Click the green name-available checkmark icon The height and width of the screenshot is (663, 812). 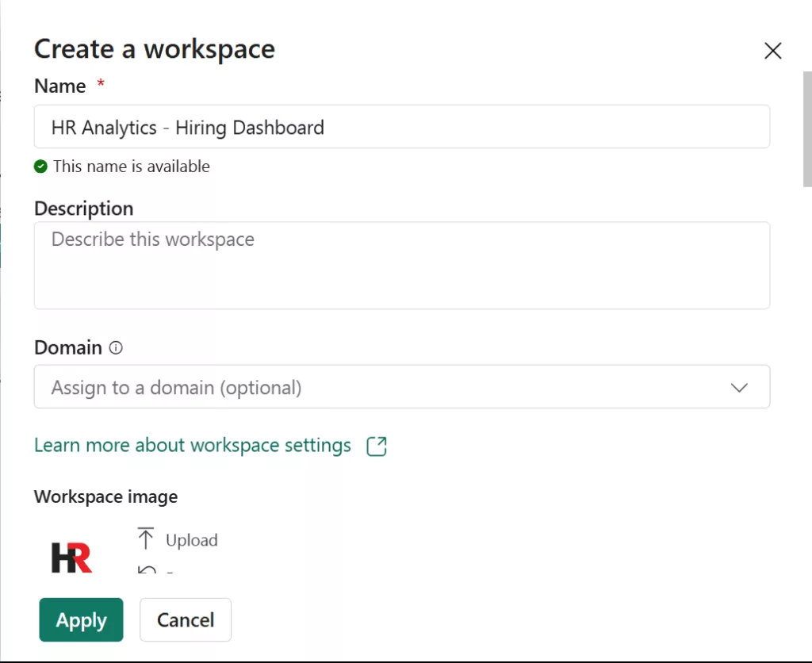tap(40, 167)
